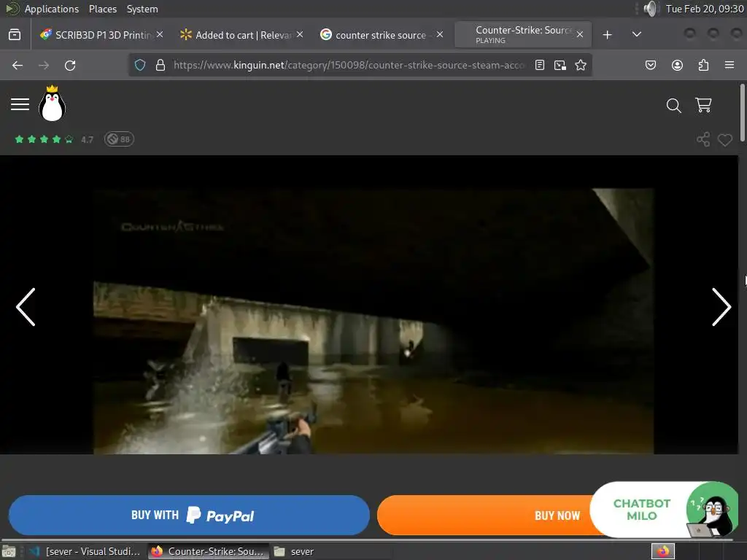Open Firefox application menu
Image resolution: width=747 pixels, height=560 pixels.
[729, 65]
